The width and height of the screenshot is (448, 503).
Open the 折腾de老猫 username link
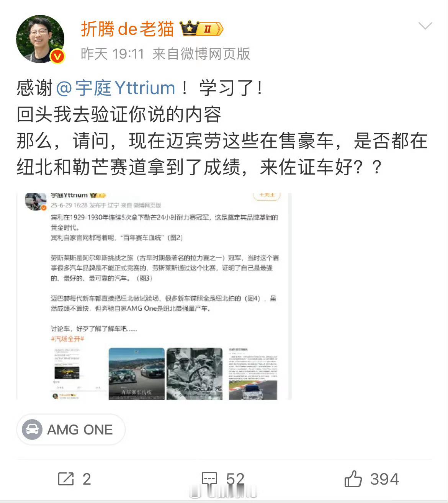(x=127, y=29)
